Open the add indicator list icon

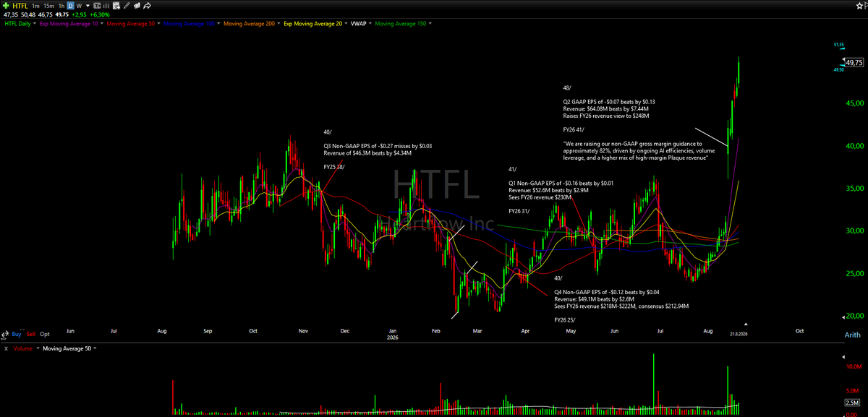116,6
